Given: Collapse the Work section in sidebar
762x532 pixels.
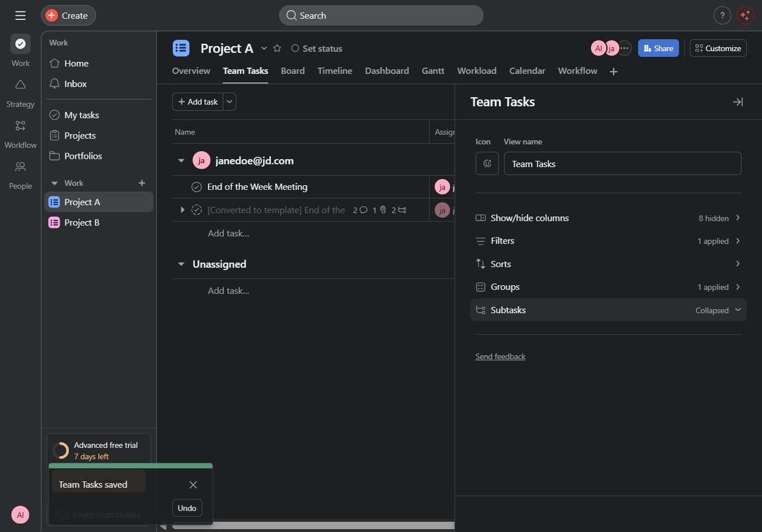Looking at the screenshot, I should coord(55,183).
